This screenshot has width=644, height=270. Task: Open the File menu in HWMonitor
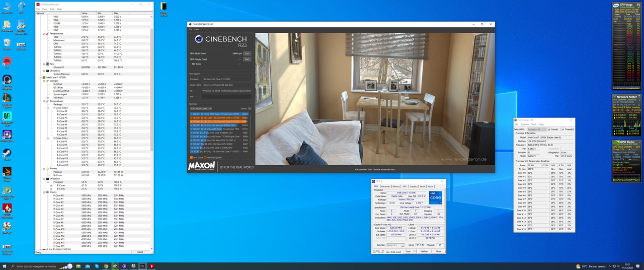tap(38, 9)
